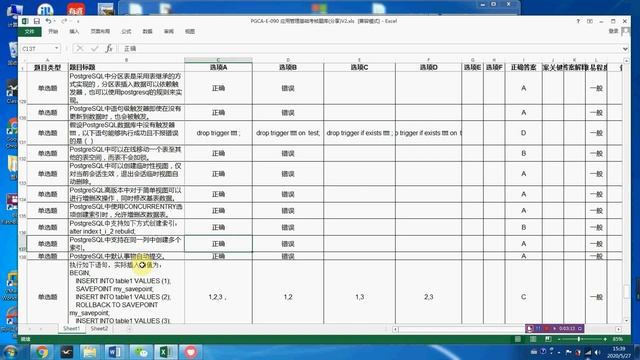The height and width of the screenshot is (360, 640).
Task: Open the red heart app on the taskbar
Action: [191, 352]
